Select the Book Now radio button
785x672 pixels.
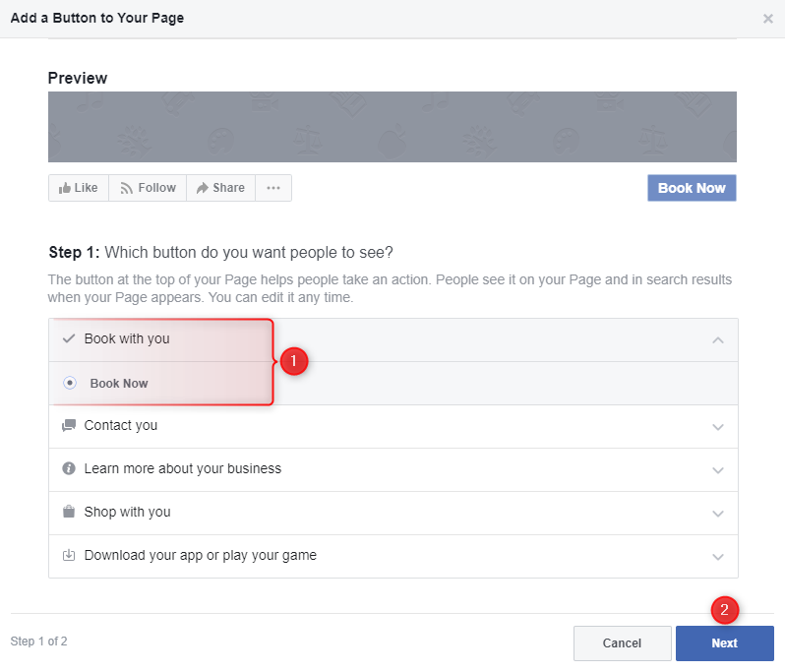click(70, 384)
